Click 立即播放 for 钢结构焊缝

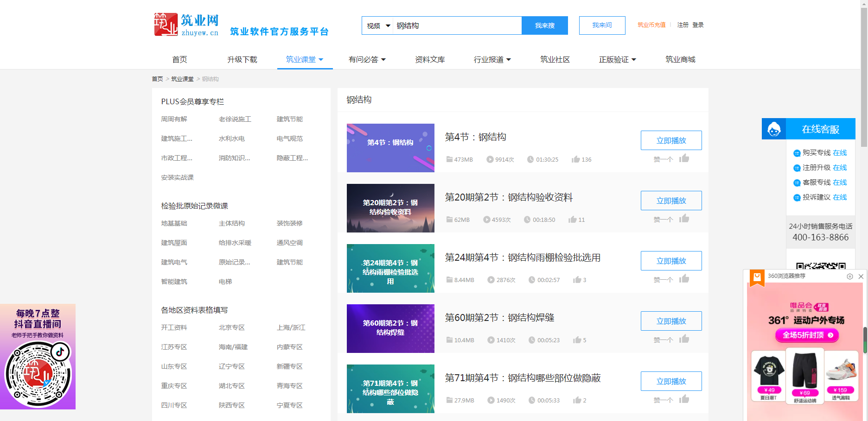(x=671, y=321)
